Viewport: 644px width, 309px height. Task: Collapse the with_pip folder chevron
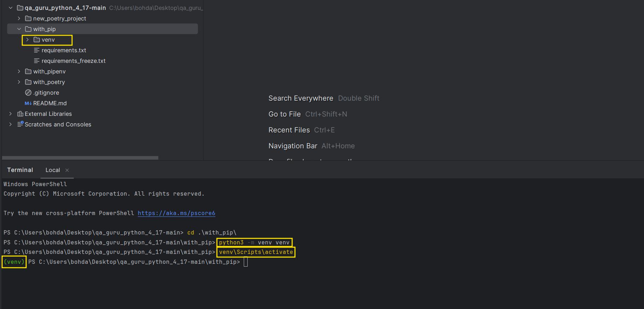[19, 29]
